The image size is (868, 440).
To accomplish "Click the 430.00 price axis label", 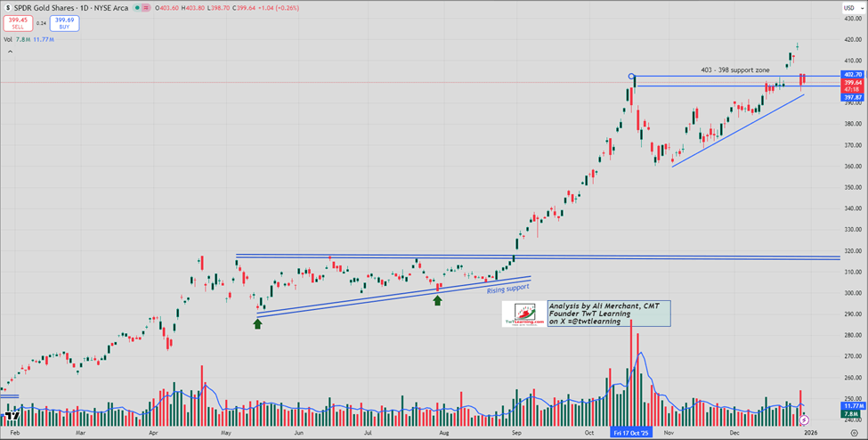I will [852, 19].
